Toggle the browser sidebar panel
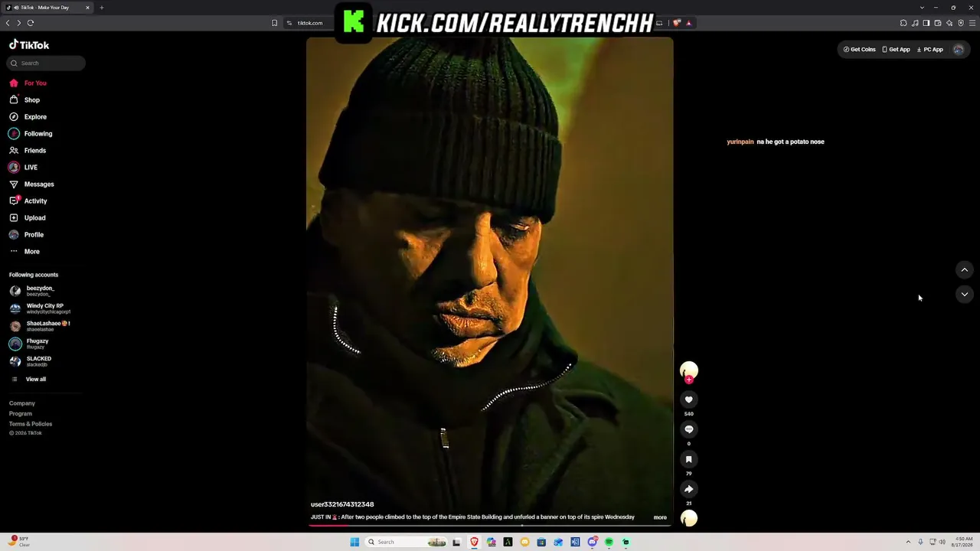 [x=926, y=23]
